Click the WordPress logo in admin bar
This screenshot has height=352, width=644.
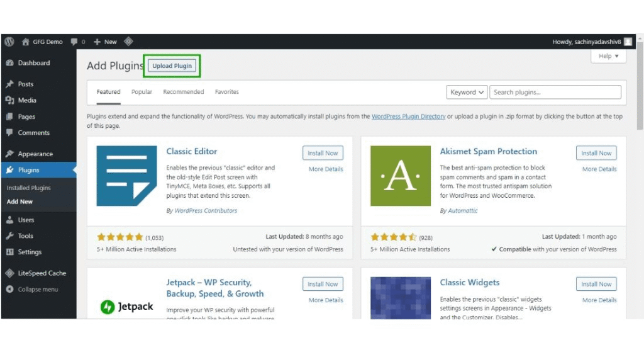[x=9, y=42]
